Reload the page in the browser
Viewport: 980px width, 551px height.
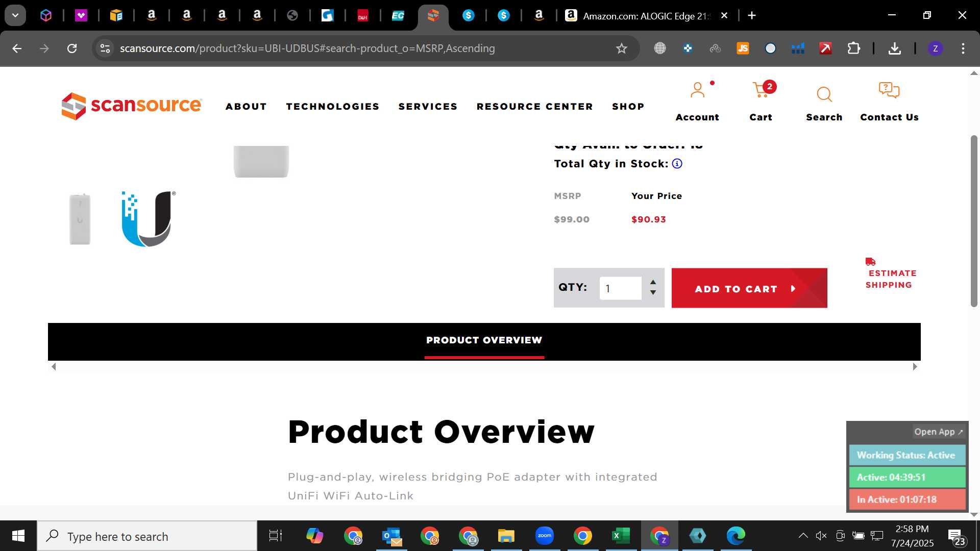pos(72,48)
